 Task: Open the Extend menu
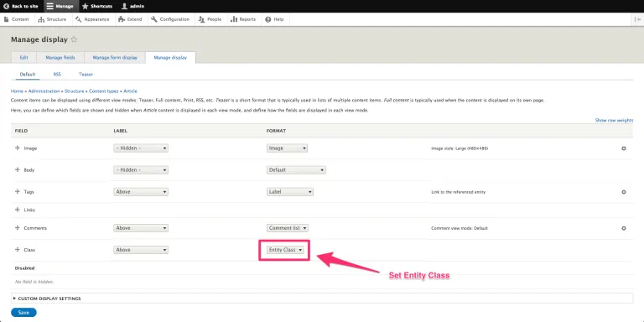tap(130, 19)
